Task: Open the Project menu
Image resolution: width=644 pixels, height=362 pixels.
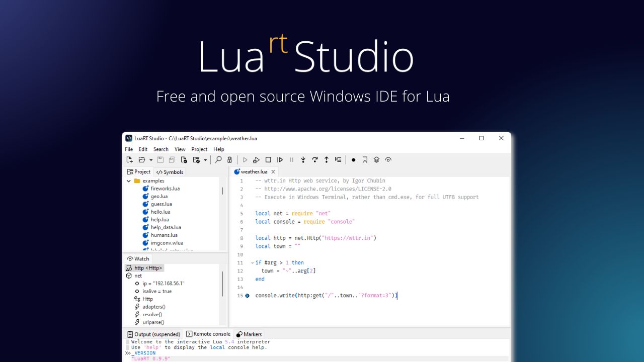Action: click(199, 149)
